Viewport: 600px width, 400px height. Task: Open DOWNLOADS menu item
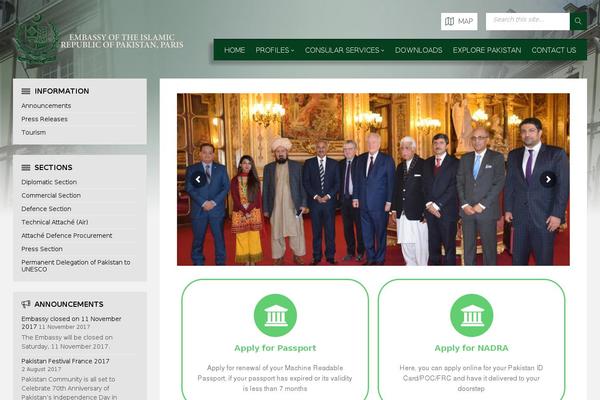click(x=418, y=50)
